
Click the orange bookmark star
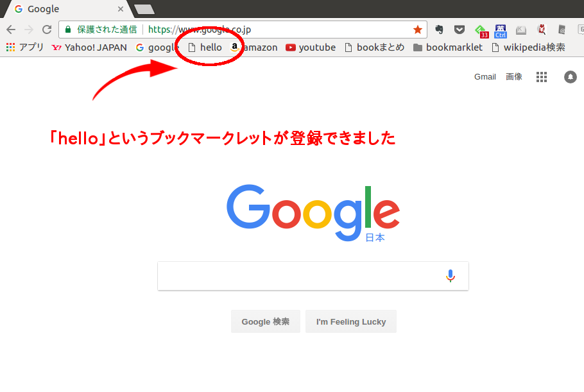click(418, 30)
